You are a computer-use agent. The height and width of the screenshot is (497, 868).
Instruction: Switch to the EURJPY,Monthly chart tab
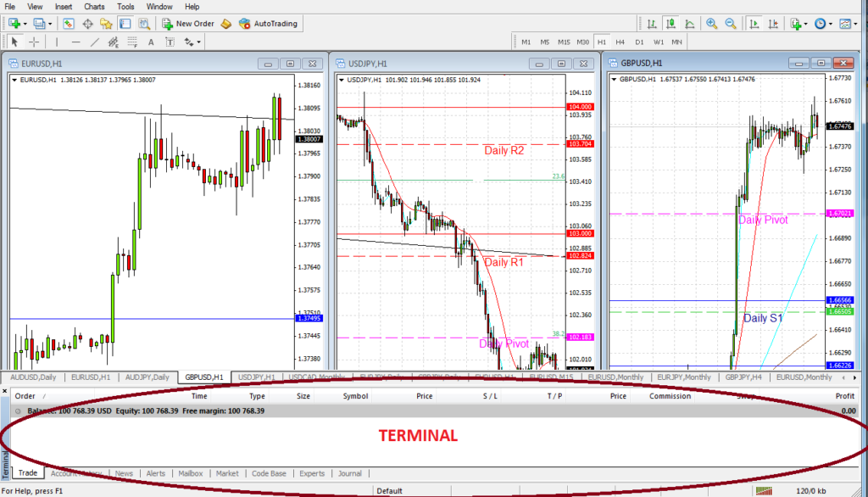[x=684, y=377]
